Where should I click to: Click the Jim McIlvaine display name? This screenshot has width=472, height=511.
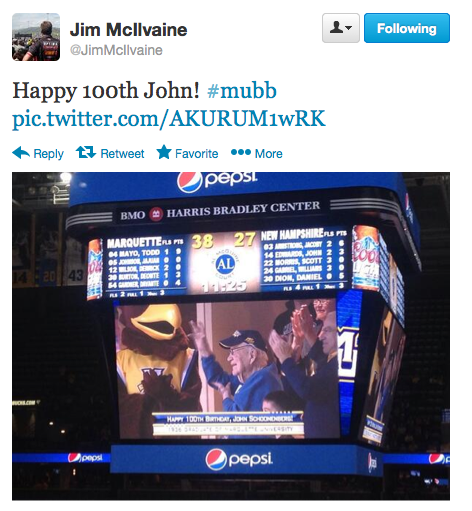[x=128, y=30]
